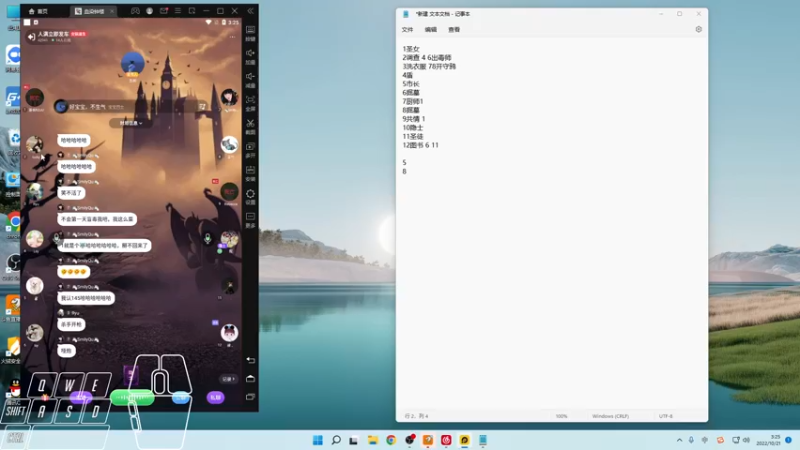Viewport: 800px width, 450px height.
Task: Open the emulator keyboard mapping tool
Action: (x=251, y=32)
